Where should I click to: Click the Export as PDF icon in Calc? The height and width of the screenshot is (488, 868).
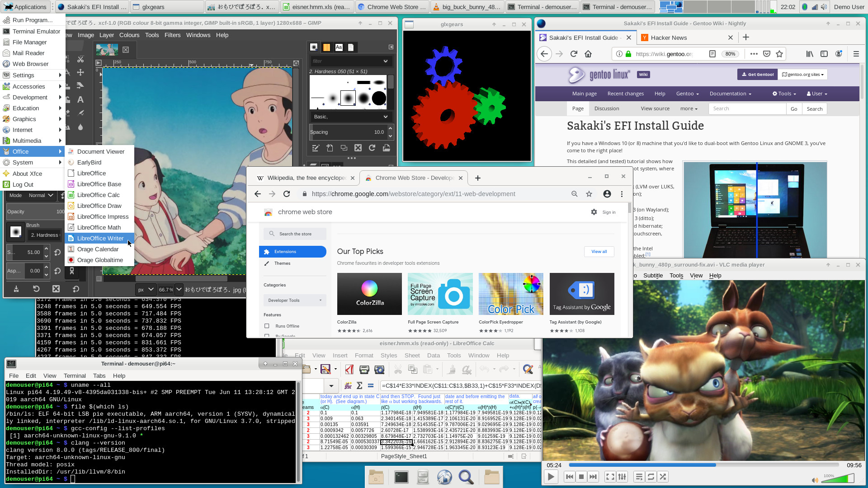click(349, 370)
